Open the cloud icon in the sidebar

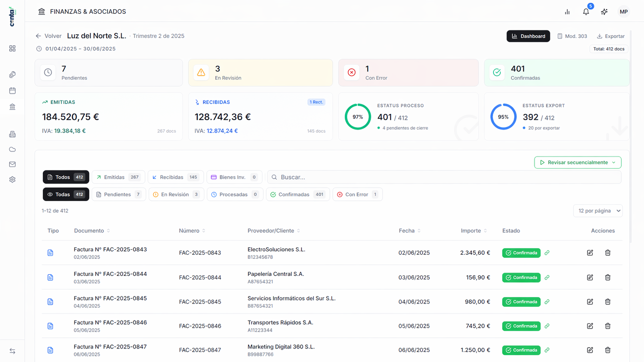click(x=12, y=149)
